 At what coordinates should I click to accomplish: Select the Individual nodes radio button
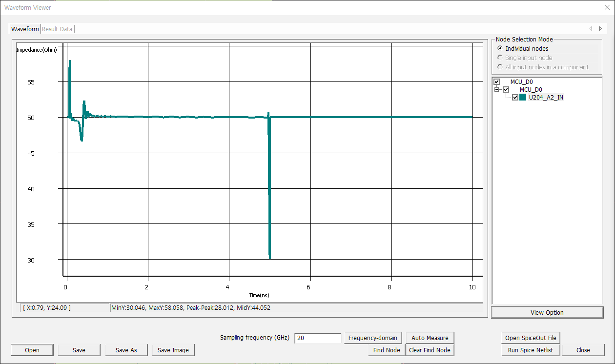500,48
